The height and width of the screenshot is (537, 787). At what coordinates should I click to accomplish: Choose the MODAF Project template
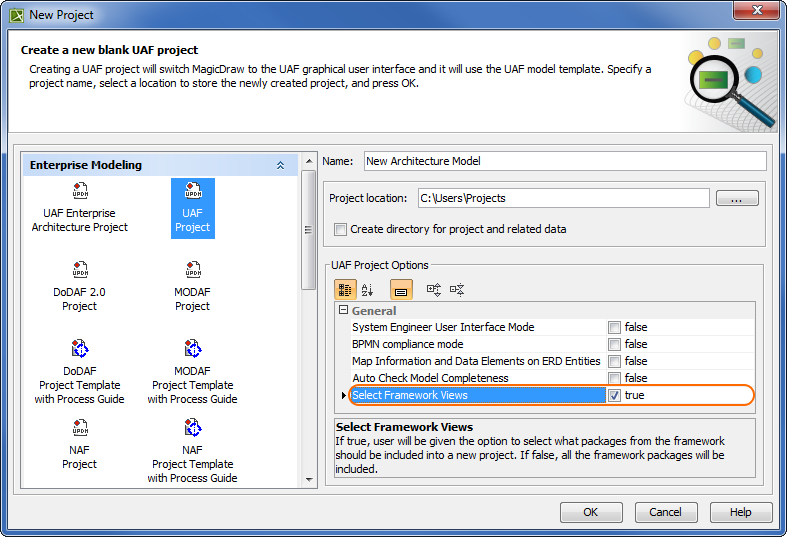192,287
